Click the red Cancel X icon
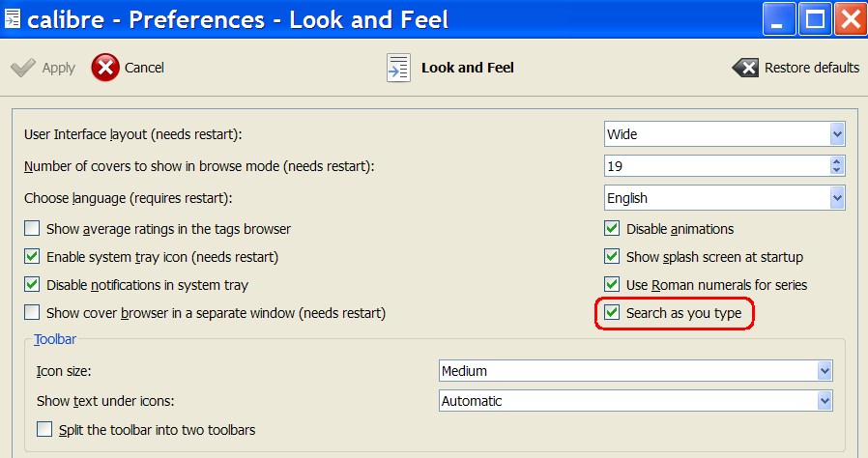The height and width of the screenshot is (458, 868). click(x=104, y=68)
